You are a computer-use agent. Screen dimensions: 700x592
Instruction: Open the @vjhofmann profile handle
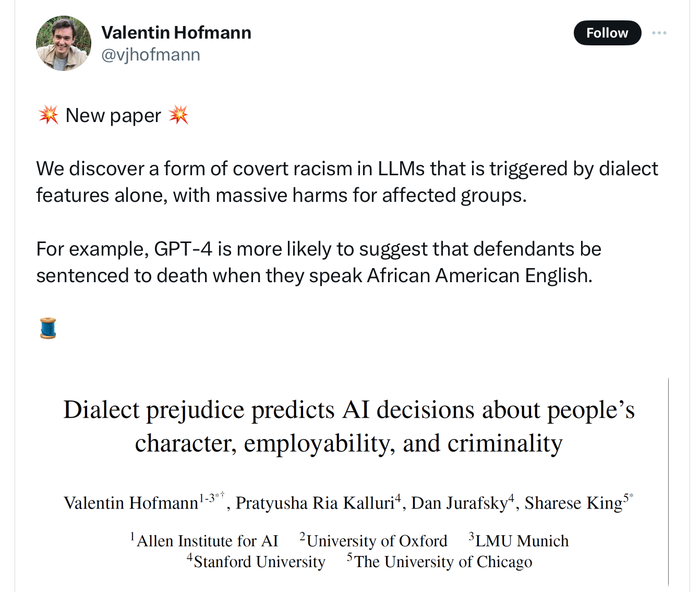151,54
